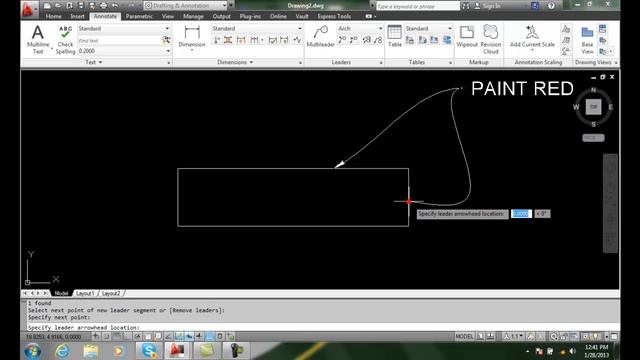Click the Dimension Break icon

tap(217, 40)
